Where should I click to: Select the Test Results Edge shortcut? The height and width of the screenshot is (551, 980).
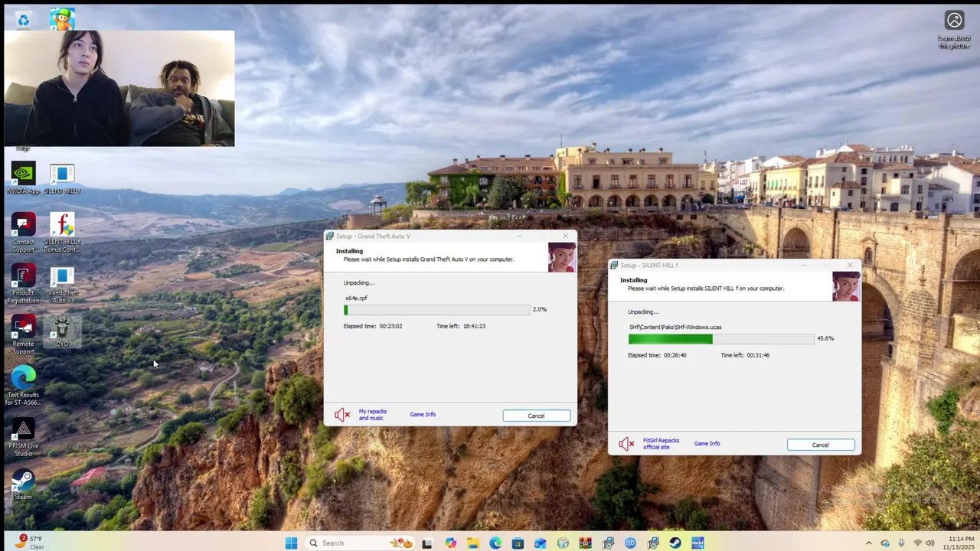point(23,386)
